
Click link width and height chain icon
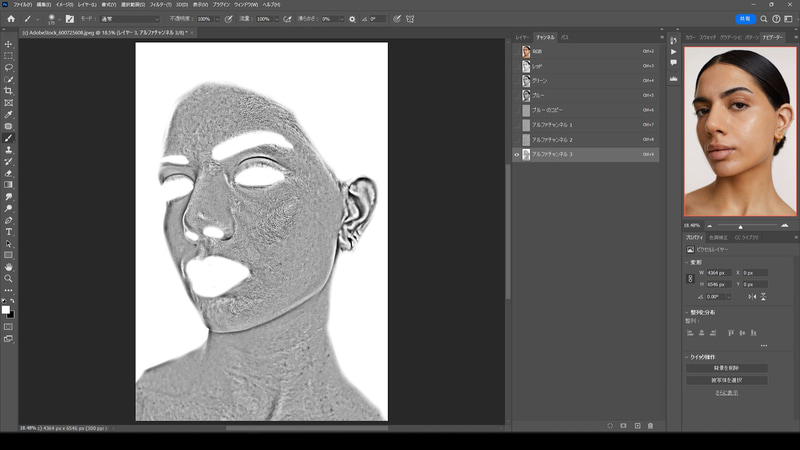tap(690, 279)
